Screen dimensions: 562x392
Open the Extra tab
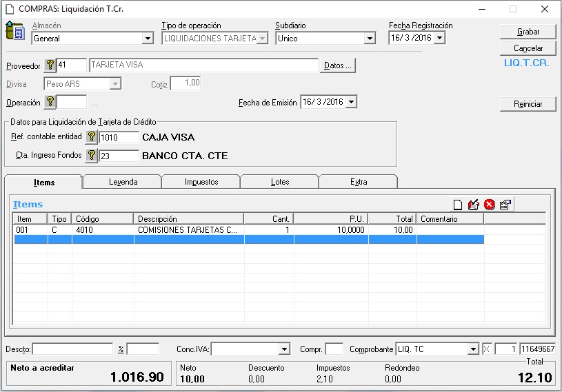click(359, 182)
